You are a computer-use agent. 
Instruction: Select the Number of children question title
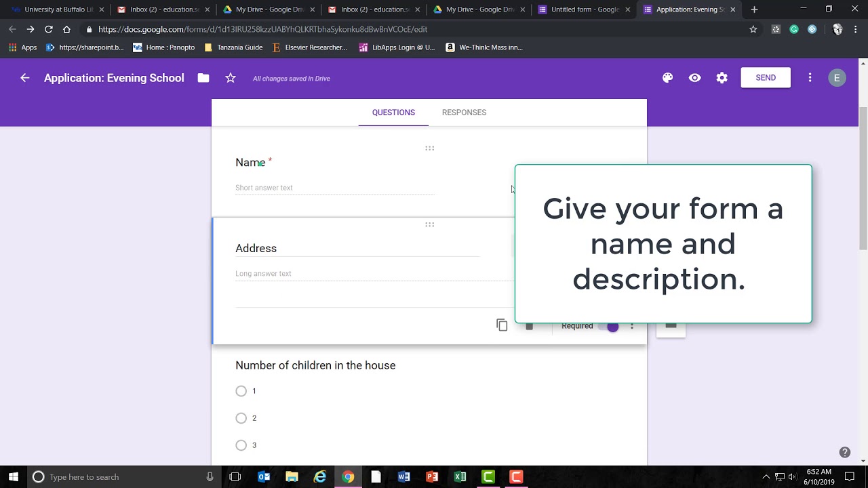tap(315, 365)
